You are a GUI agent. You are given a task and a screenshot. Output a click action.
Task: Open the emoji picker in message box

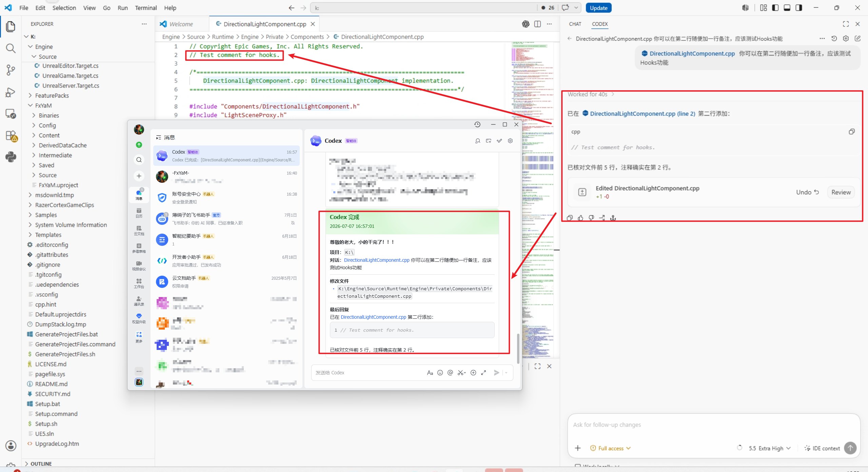click(440, 373)
